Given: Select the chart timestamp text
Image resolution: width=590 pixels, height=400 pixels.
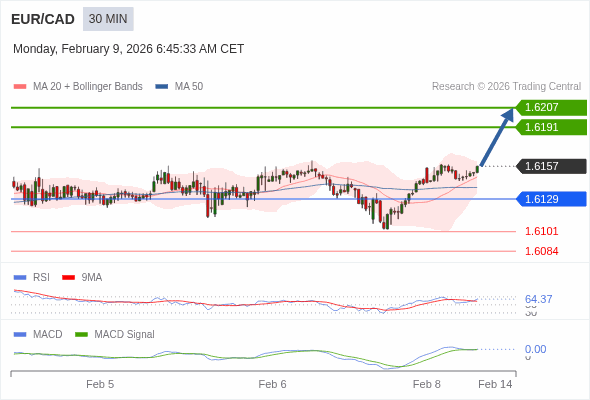Looking at the screenshot, I should coord(128,49).
